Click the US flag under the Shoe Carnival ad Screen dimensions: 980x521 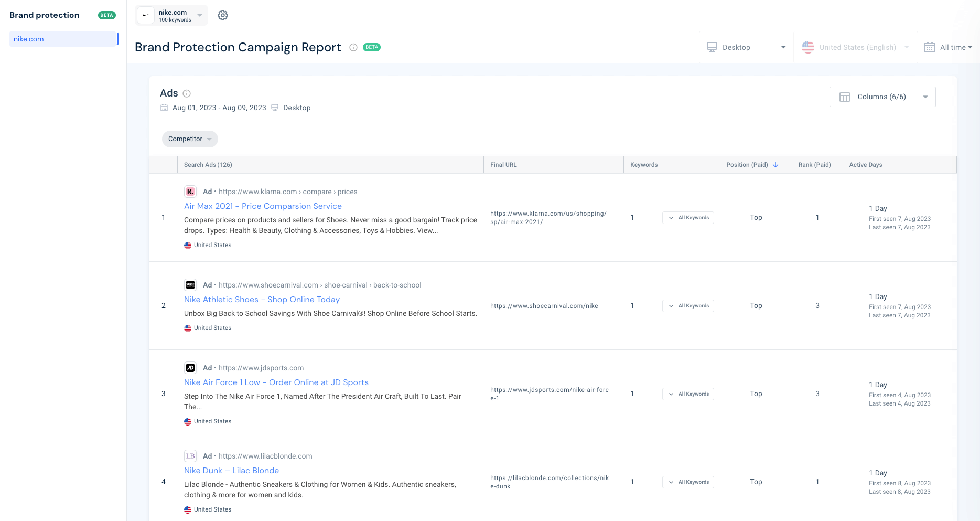coord(188,328)
